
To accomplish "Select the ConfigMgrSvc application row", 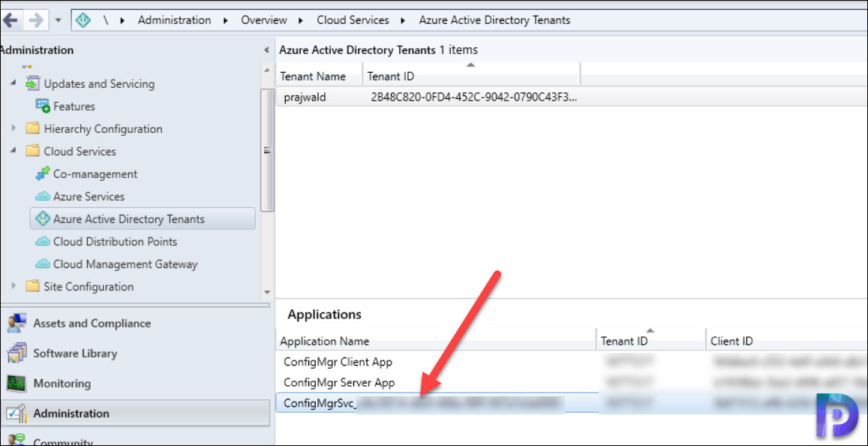I will point(571,402).
